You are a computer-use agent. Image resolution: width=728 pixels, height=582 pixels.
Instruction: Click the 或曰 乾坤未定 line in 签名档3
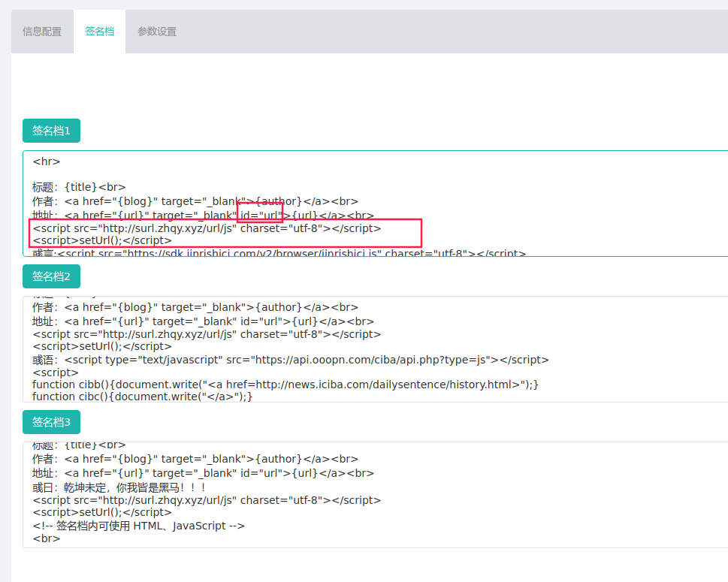(x=119, y=487)
